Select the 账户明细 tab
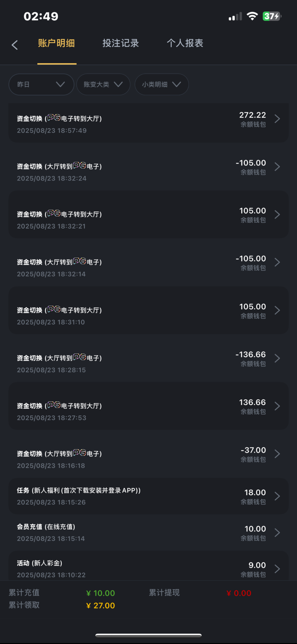Image resolution: width=297 pixels, height=644 pixels. [x=56, y=43]
